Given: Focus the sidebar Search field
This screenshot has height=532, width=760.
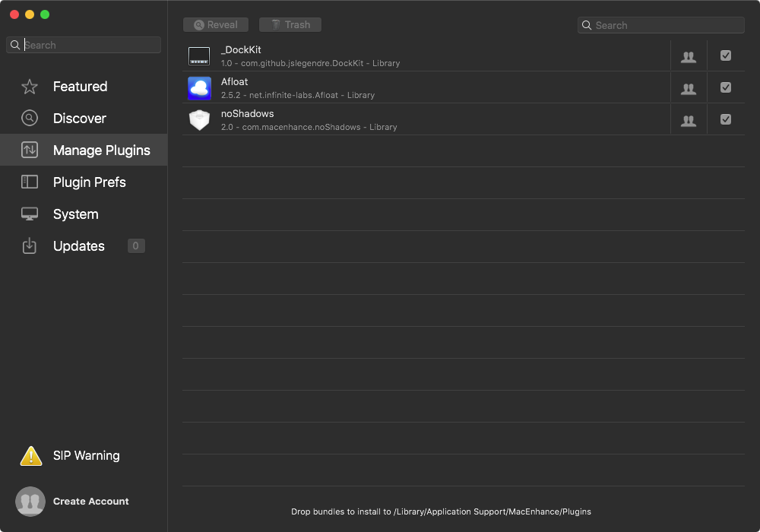Looking at the screenshot, I should coord(84,45).
